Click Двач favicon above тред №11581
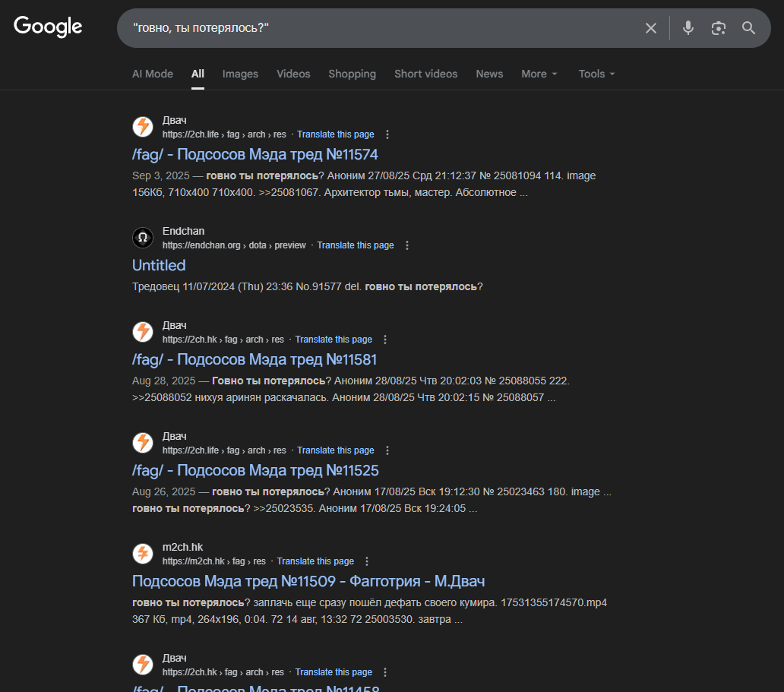This screenshot has height=692, width=784. [143, 331]
